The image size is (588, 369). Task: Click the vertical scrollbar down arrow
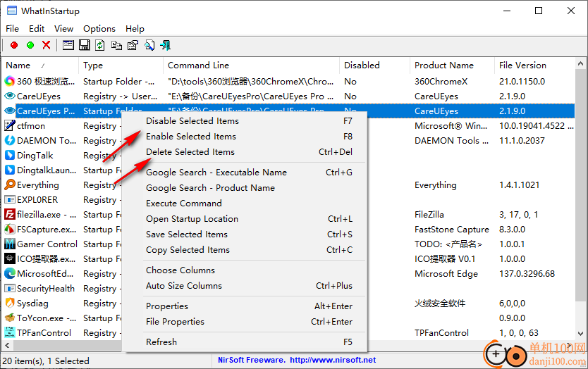point(580,333)
